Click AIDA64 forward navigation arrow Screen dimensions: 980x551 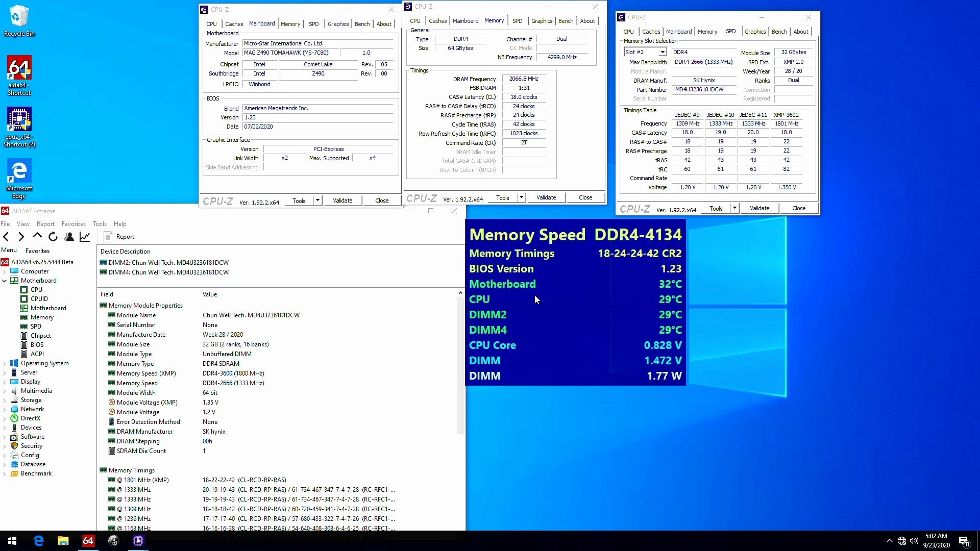pos(21,237)
